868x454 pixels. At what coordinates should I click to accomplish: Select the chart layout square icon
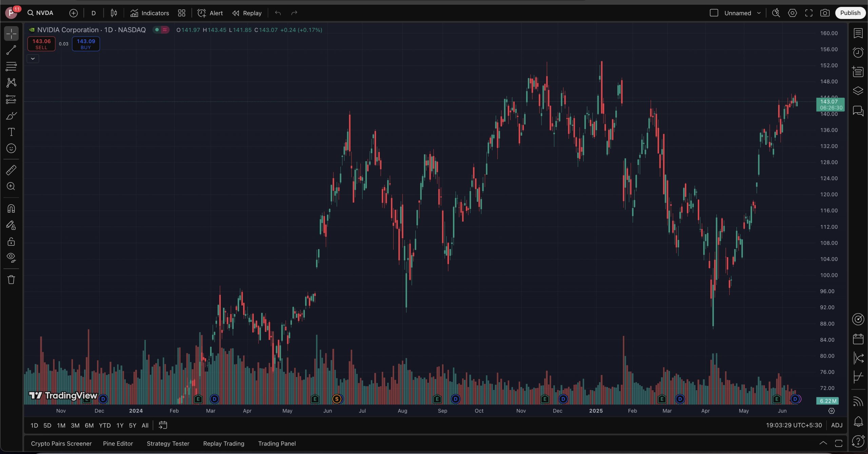click(x=714, y=13)
